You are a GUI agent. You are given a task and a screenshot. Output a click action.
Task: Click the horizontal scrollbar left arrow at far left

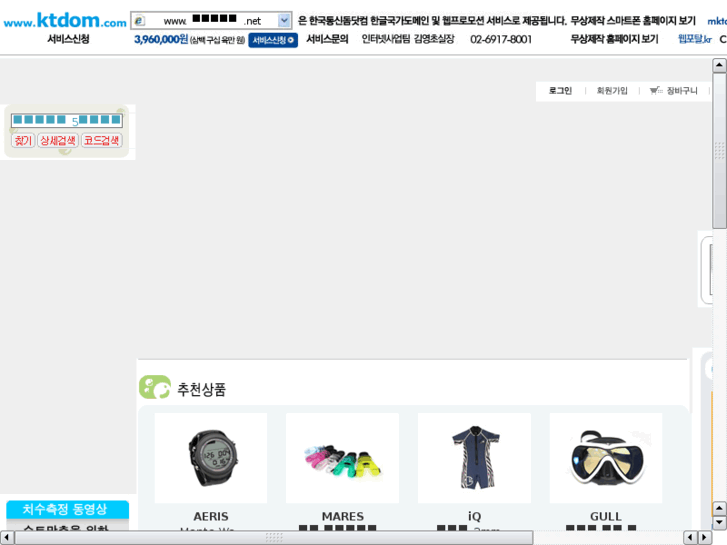click(6, 538)
